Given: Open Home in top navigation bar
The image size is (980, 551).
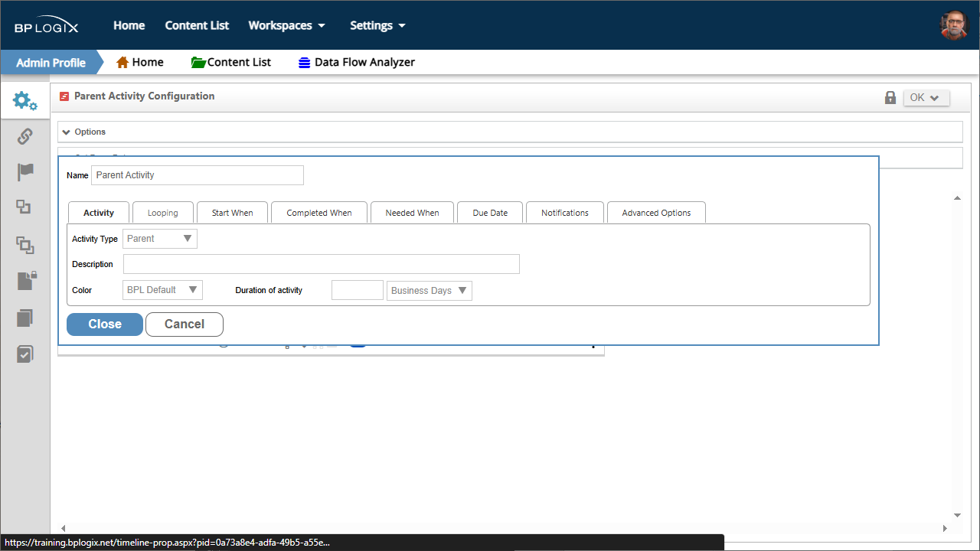Looking at the screenshot, I should coord(129,25).
